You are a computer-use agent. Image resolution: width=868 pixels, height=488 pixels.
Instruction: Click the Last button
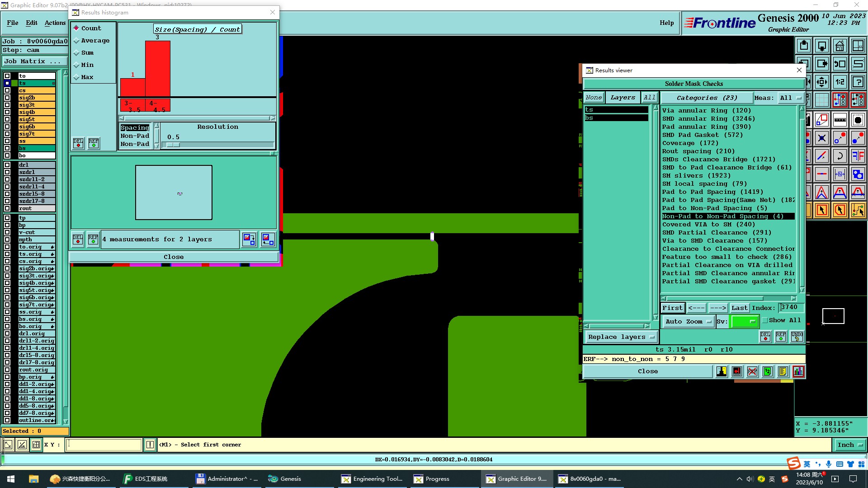[x=740, y=308]
